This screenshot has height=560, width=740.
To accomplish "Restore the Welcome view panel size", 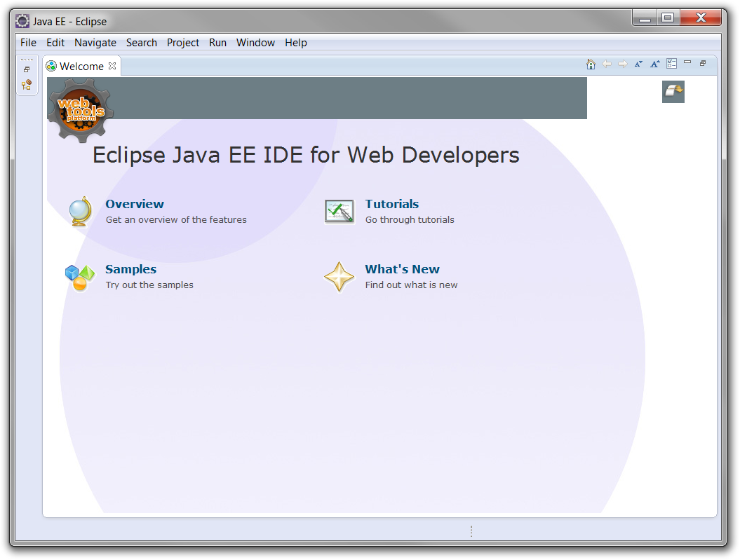I will tap(703, 64).
